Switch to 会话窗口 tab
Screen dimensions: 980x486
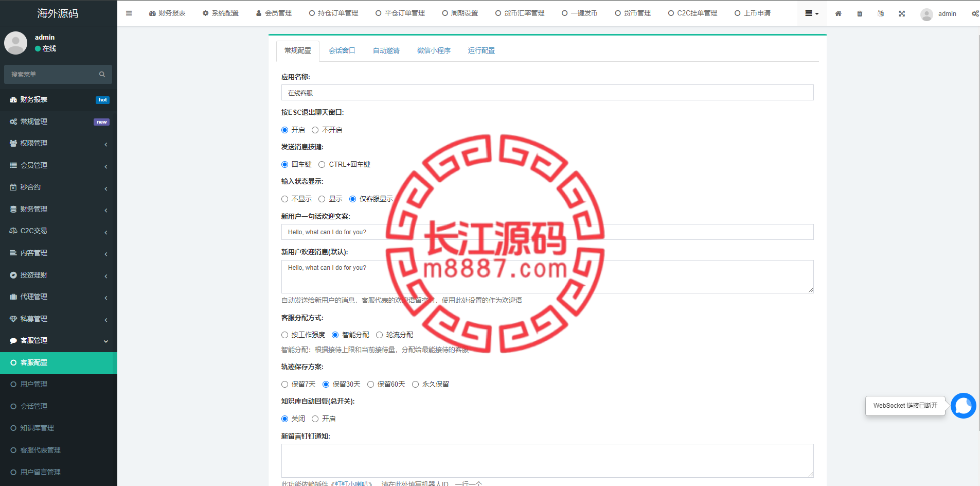tap(342, 50)
